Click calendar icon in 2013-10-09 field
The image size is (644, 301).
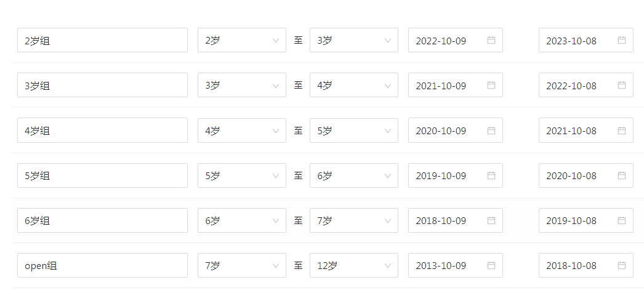click(x=491, y=265)
